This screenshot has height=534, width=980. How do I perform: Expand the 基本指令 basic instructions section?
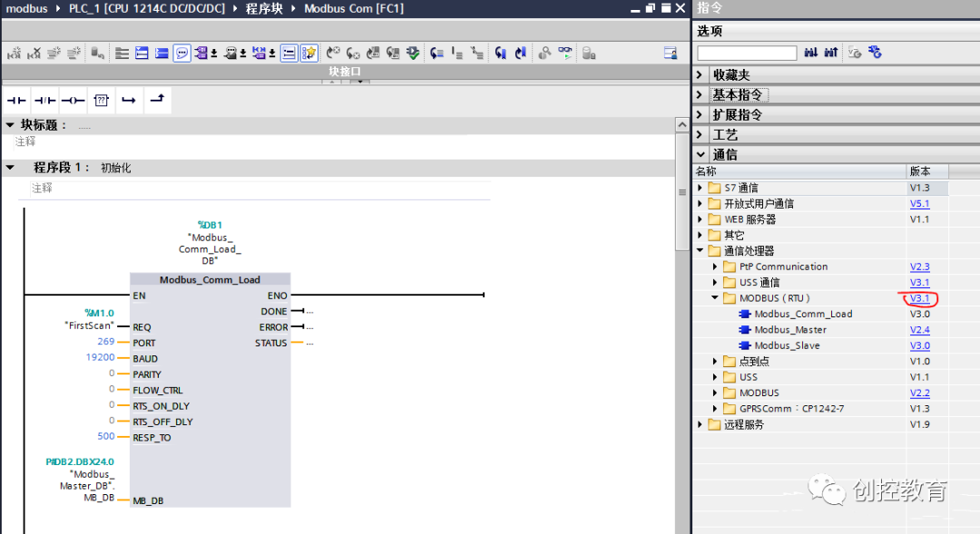tap(700, 95)
